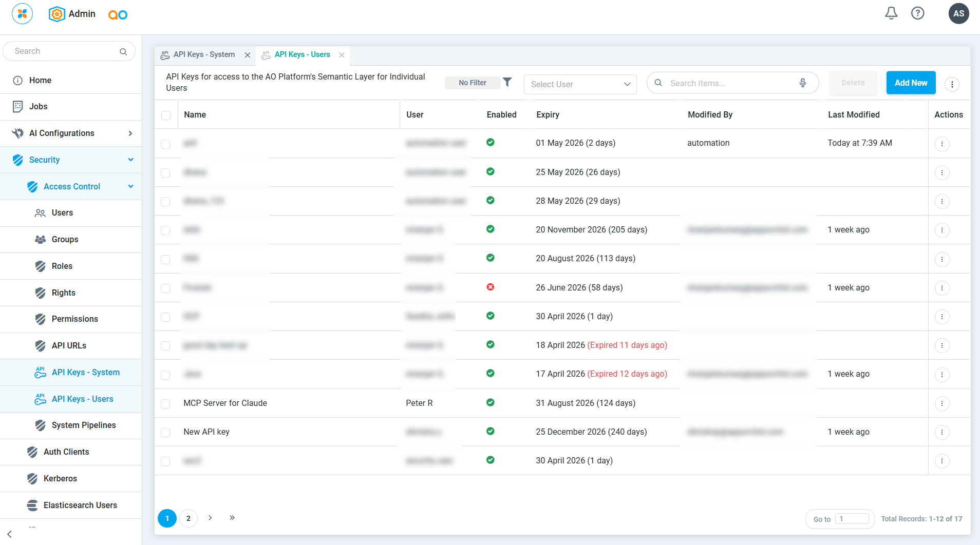The width and height of the screenshot is (980, 545).
Task: Open actions menu for MCP Server for Claude
Action: (x=942, y=403)
